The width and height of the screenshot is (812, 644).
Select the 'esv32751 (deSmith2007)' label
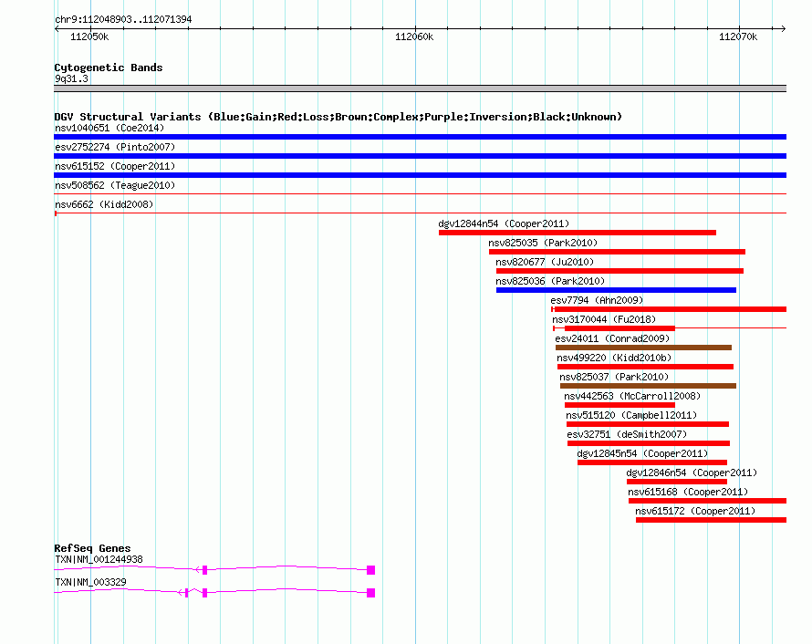[627, 434]
